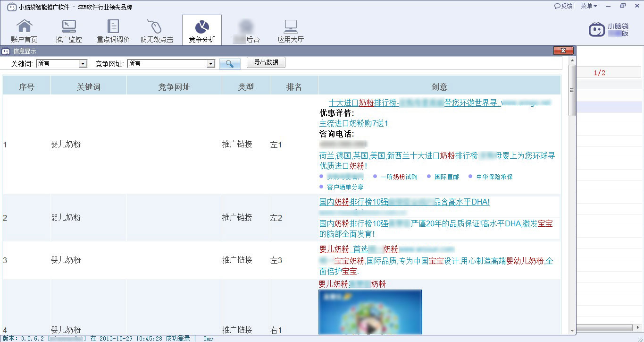The image size is (644, 342).
Task: Click the 信息显示 panel icon
Action: pyautogui.click(x=6, y=51)
